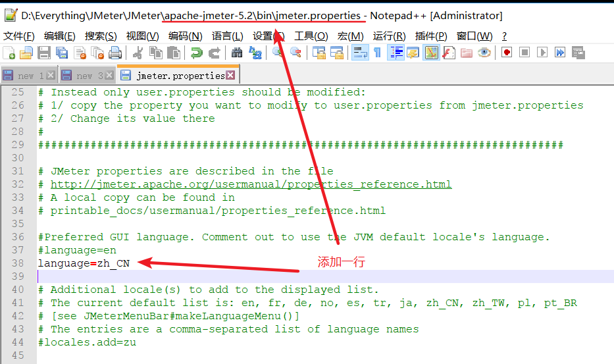Viewport: 614px width, 364px height.
Task: Open the Function List icon
Action: (449, 53)
